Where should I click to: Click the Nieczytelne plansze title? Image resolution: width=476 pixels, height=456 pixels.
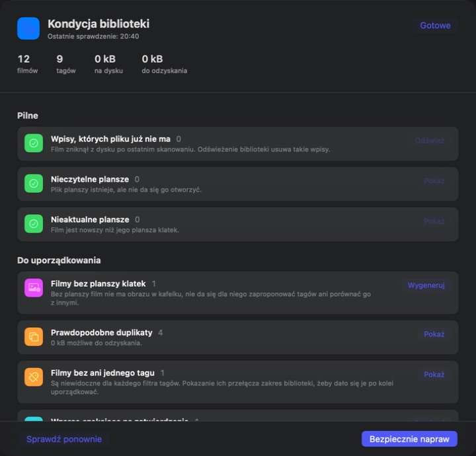tap(90, 179)
